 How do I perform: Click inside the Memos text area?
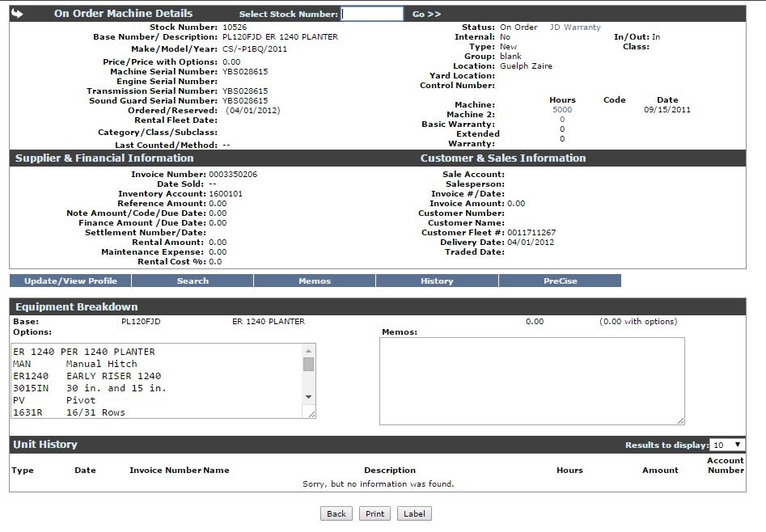click(531, 380)
